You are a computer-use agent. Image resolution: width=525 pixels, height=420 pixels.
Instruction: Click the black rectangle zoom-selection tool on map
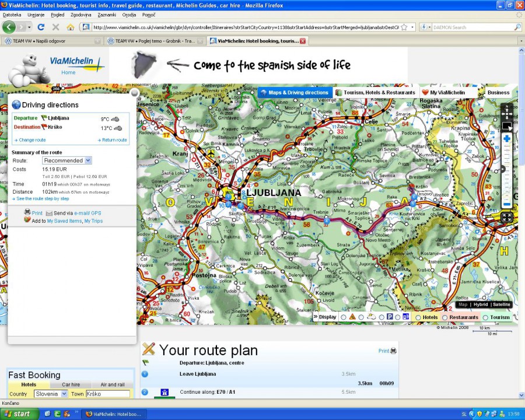507,127
